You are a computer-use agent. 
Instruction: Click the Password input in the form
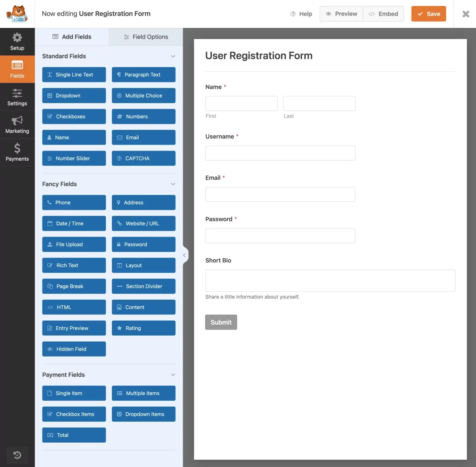tap(280, 236)
